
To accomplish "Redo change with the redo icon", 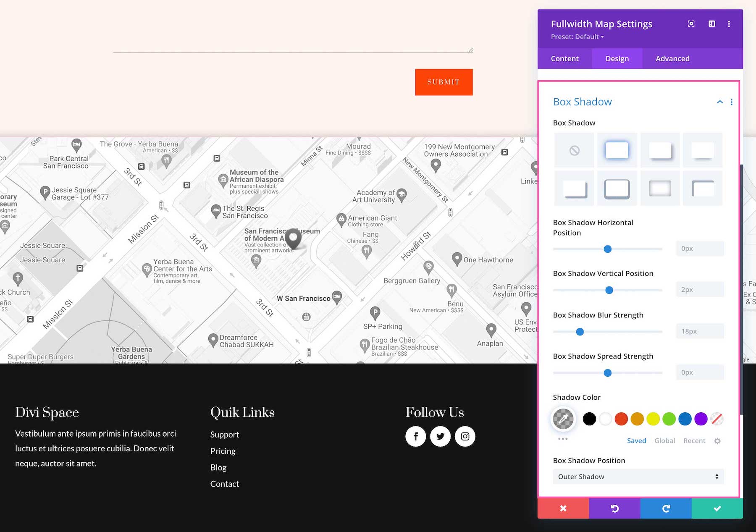I will pyautogui.click(x=665, y=508).
